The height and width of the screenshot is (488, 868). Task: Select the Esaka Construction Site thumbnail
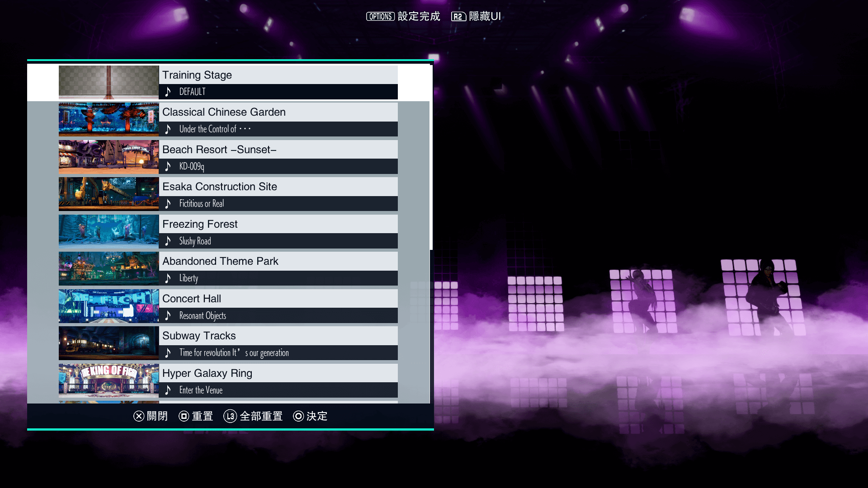click(x=109, y=194)
